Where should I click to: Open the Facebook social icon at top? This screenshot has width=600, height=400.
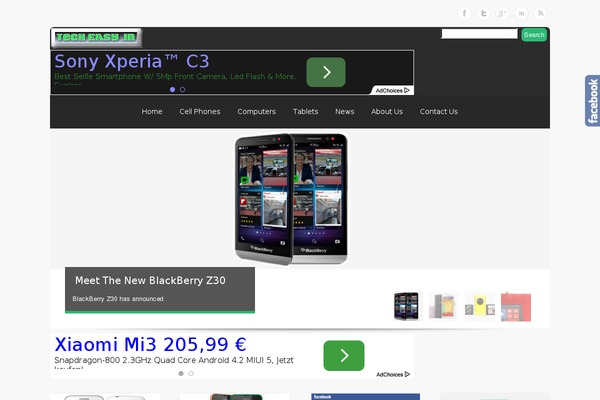point(464,13)
